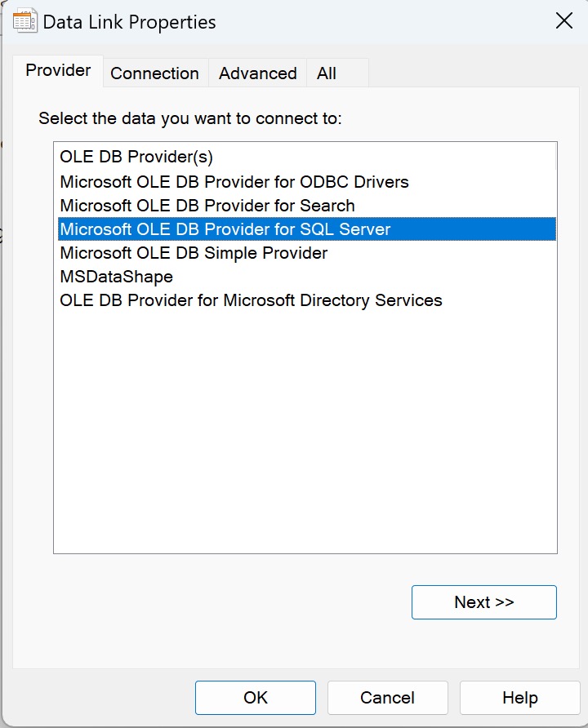
Task: Open the Connection tab
Action: tap(154, 73)
